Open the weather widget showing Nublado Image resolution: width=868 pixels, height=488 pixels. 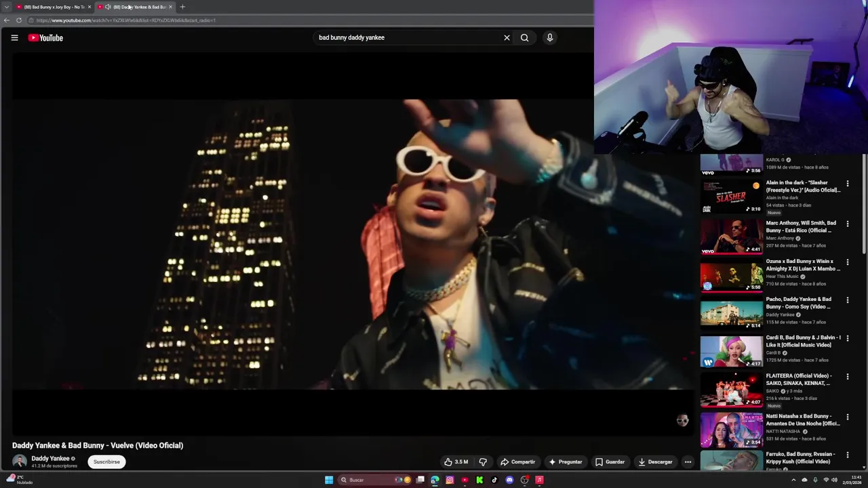tap(18, 479)
